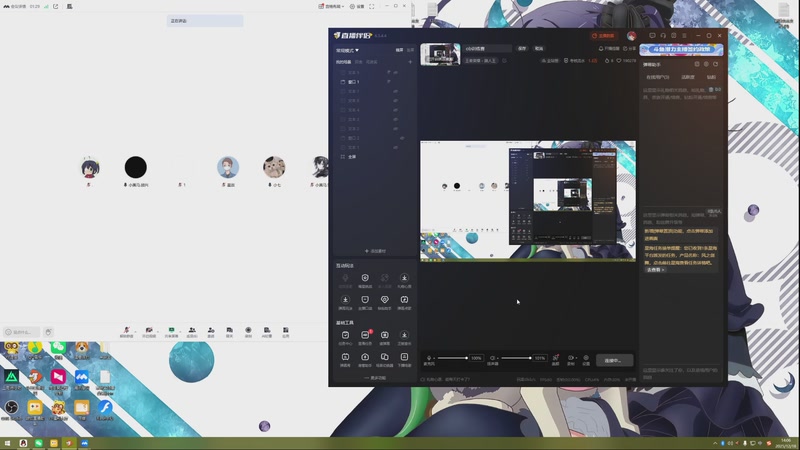Select the 全屏 fullscreen source
Image resolution: width=800 pixels, height=450 pixels.
(375, 157)
